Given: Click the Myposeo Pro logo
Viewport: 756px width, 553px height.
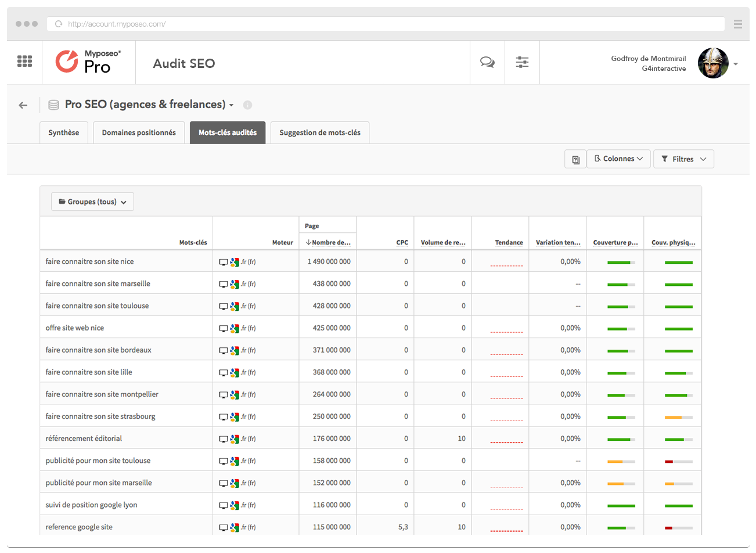Looking at the screenshot, I should pos(88,62).
